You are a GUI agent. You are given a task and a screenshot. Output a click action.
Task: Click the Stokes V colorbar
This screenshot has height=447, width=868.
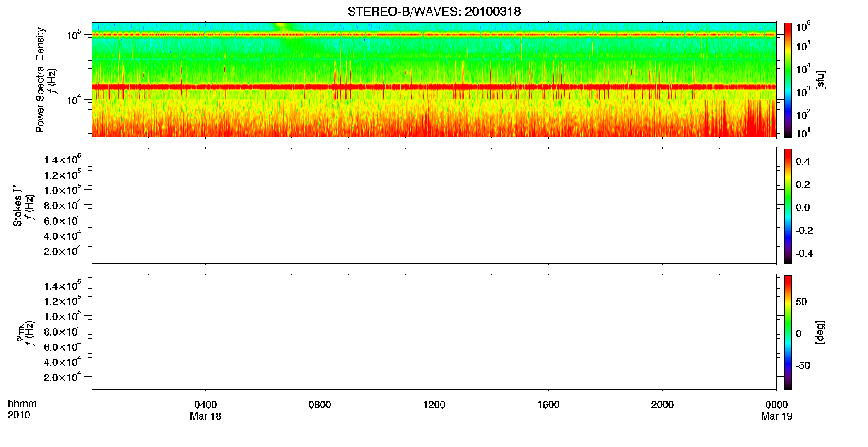coord(788,206)
